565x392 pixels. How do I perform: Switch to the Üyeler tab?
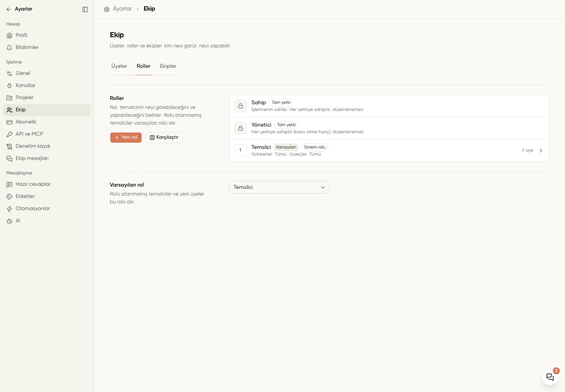(119, 66)
